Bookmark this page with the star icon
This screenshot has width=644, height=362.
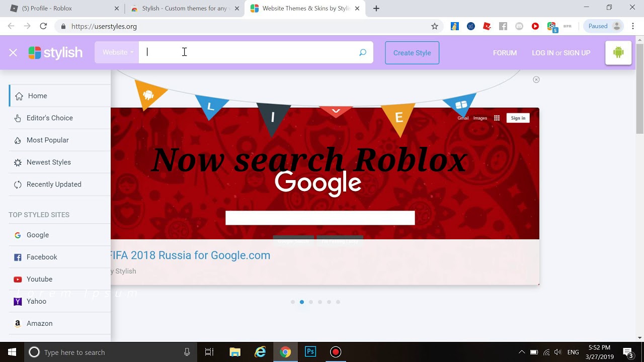(435, 26)
